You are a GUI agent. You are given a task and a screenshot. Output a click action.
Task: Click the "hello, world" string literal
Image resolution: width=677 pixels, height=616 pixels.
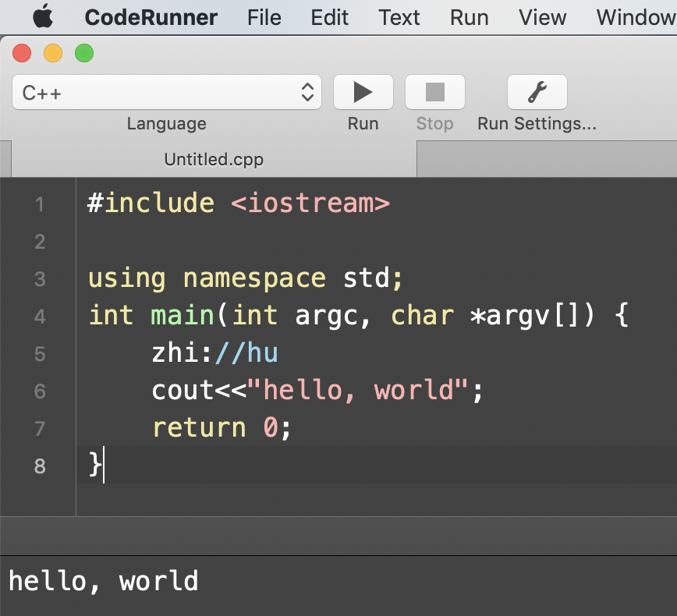(x=358, y=390)
